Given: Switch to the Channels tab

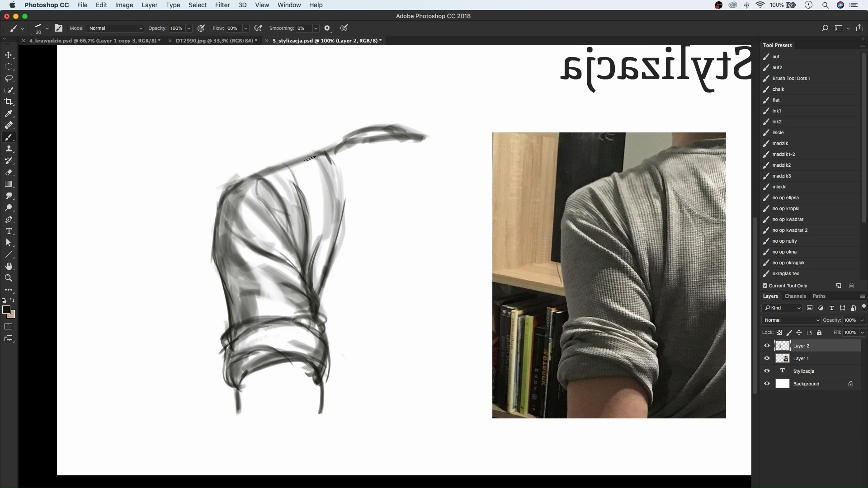Looking at the screenshot, I should pyautogui.click(x=795, y=296).
